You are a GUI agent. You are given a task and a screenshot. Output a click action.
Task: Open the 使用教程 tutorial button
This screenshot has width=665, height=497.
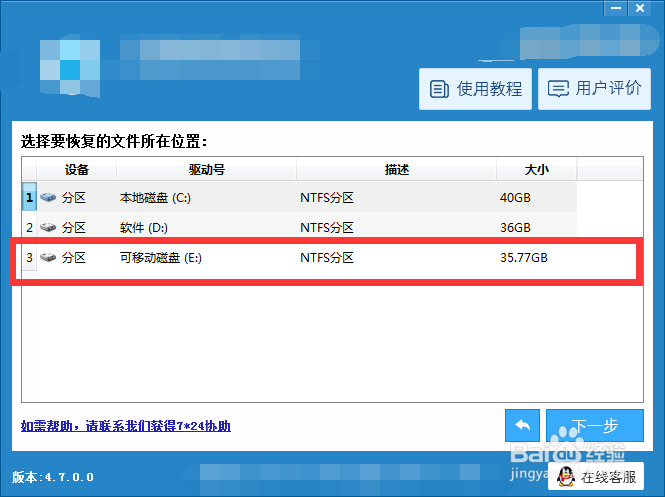[475, 89]
